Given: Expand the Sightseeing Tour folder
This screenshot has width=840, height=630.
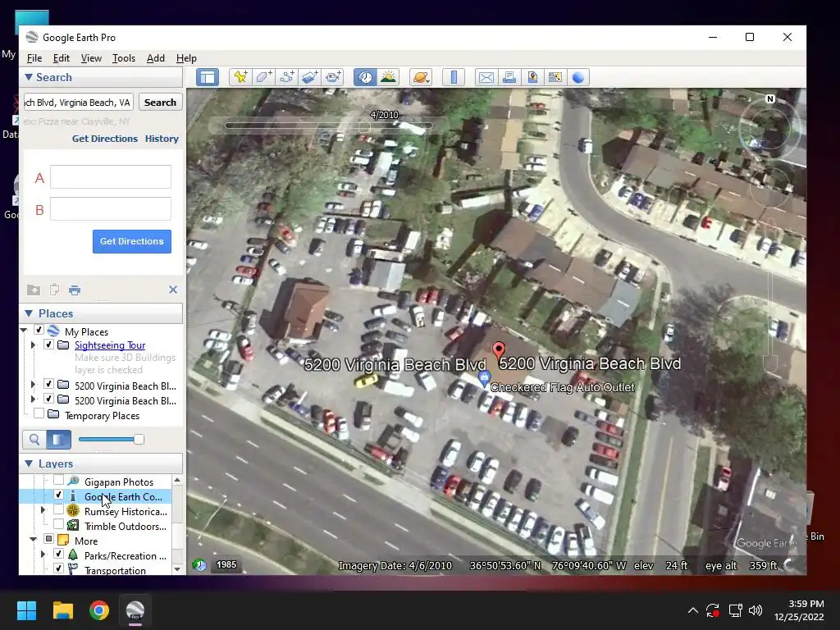Looking at the screenshot, I should tap(33, 345).
